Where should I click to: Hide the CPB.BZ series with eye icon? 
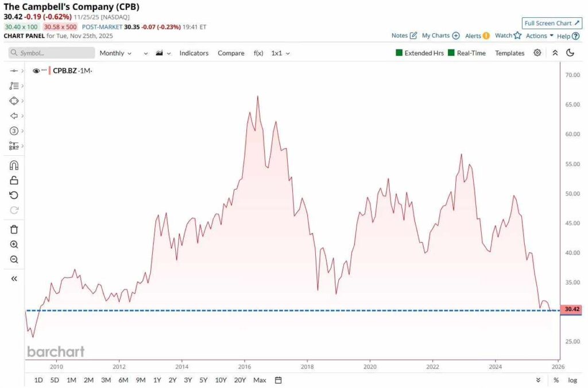coord(36,71)
